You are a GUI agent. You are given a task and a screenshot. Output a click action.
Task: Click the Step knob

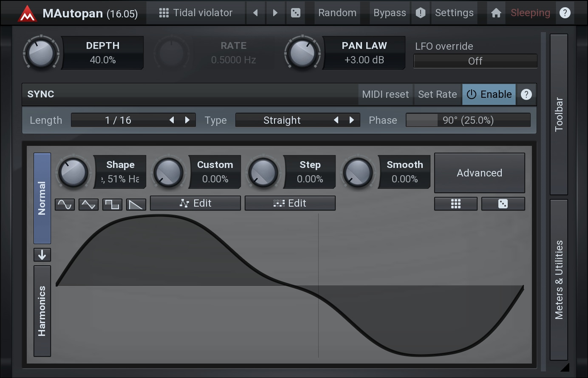(x=263, y=172)
